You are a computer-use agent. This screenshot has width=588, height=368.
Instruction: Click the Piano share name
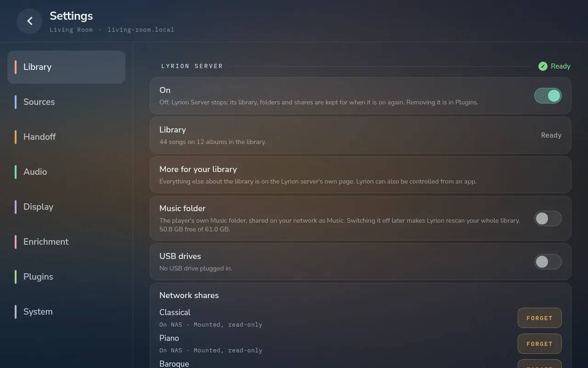(169, 338)
